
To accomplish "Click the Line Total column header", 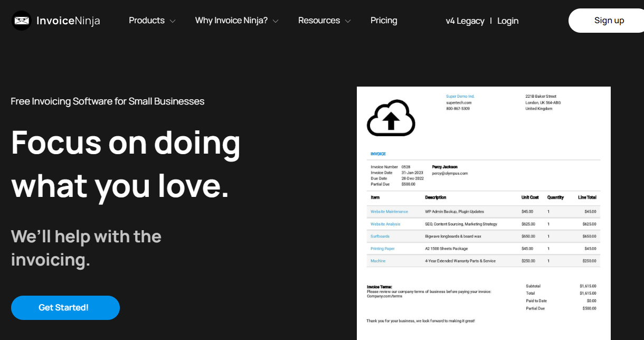I will 588,197.
